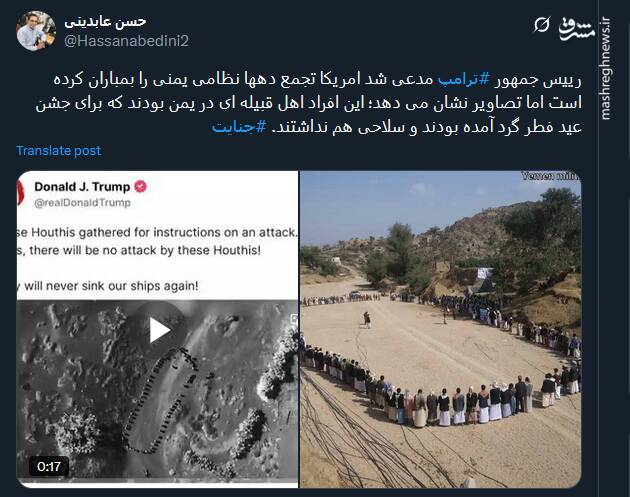Click the Donald J. Trump name
The image size is (630, 497).
pyautogui.click(x=82, y=186)
